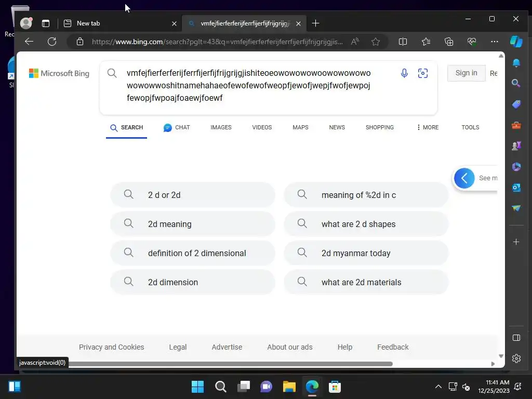Open File Explorer from the taskbar

(x=289, y=387)
